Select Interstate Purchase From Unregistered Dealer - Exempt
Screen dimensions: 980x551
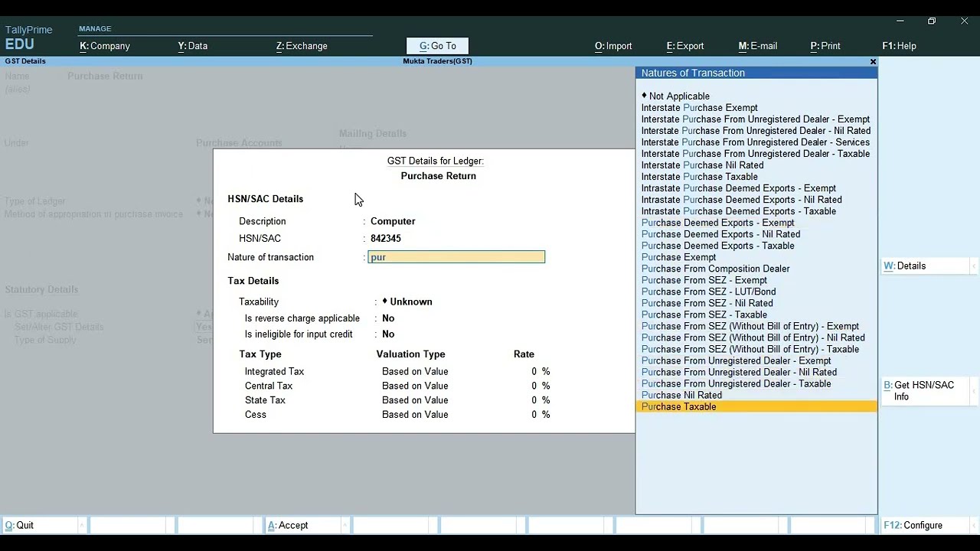point(756,119)
